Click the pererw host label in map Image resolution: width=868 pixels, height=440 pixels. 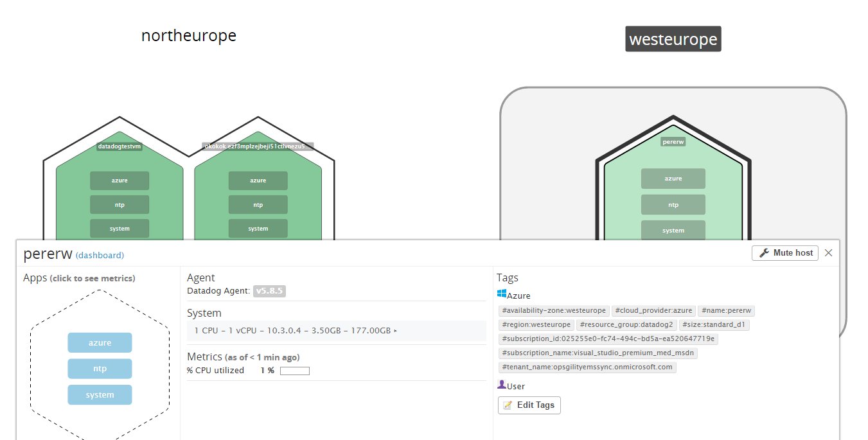point(673,141)
